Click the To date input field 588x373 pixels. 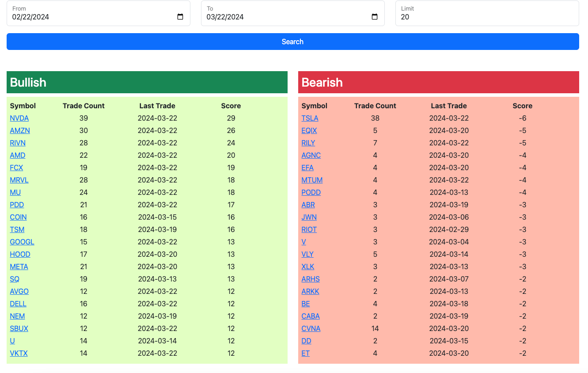(x=293, y=13)
